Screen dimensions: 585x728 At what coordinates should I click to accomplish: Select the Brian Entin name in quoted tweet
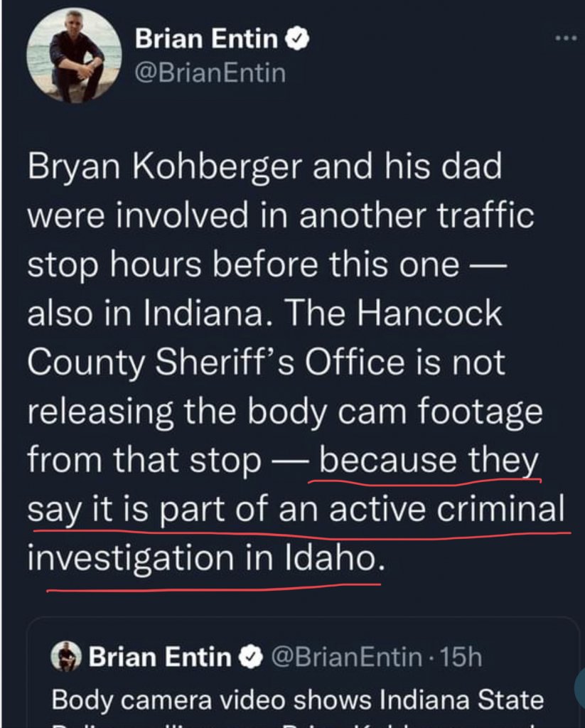(x=161, y=658)
